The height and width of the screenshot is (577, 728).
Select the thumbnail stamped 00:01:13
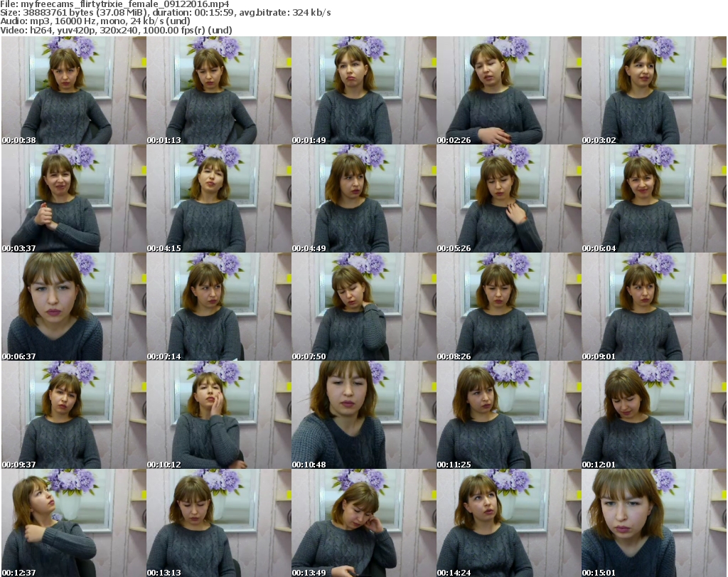(x=219, y=90)
